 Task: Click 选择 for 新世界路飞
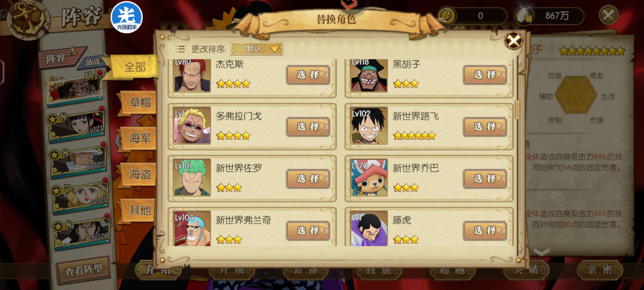[485, 127]
